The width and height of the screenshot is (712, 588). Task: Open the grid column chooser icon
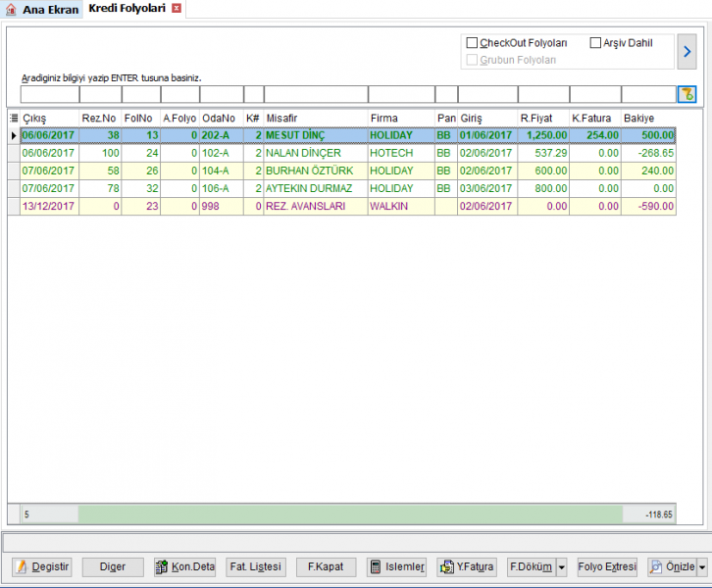point(14,118)
